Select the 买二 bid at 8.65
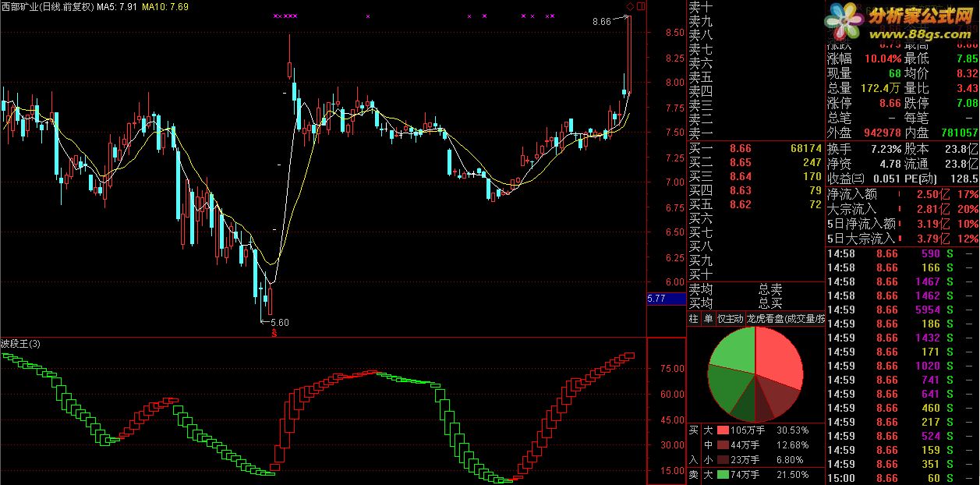The image size is (980, 485). [x=755, y=162]
